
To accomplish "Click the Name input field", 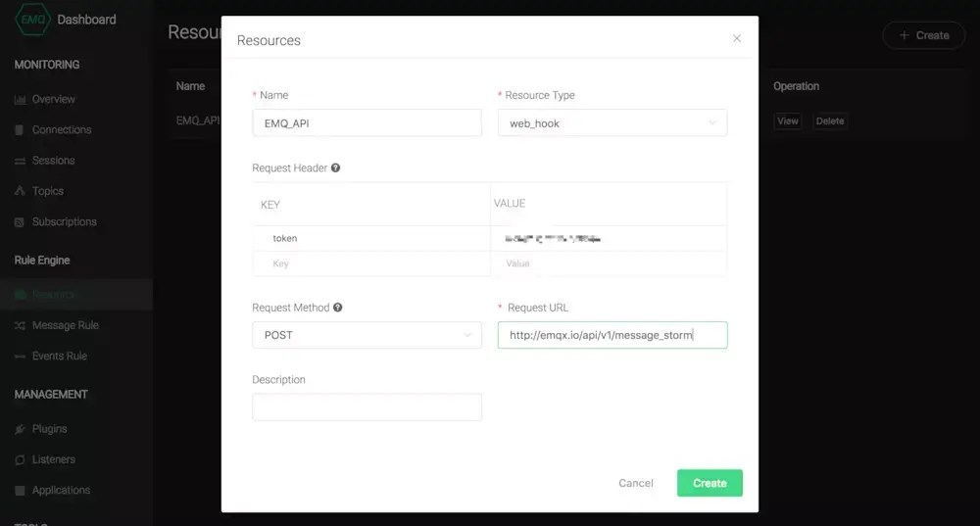I will 367,123.
